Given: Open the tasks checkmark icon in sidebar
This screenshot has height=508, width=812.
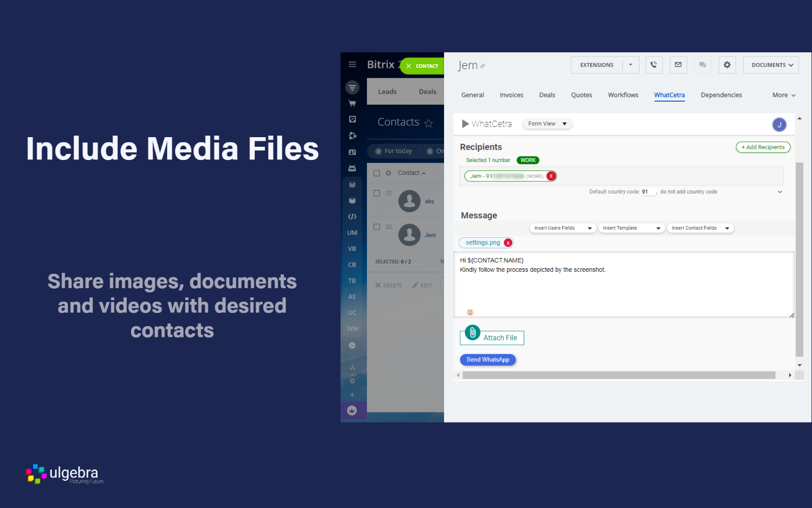Looking at the screenshot, I should click(x=352, y=119).
